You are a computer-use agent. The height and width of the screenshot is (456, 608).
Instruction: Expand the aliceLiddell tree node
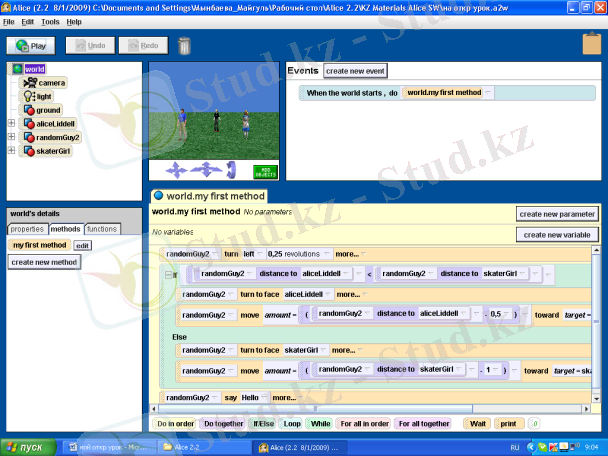(11, 123)
